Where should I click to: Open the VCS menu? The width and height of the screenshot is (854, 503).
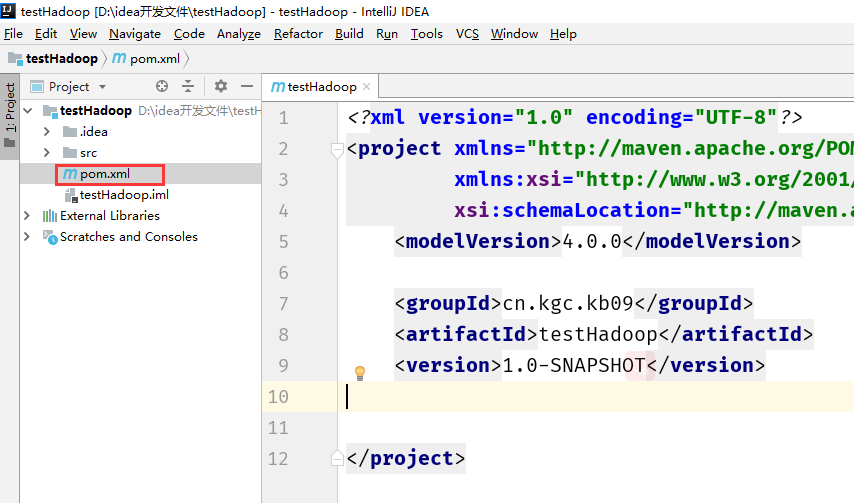[x=467, y=34]
